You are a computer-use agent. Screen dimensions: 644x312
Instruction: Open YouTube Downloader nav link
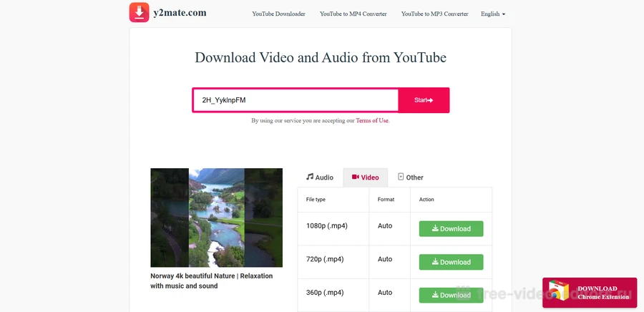pos(278,14)
